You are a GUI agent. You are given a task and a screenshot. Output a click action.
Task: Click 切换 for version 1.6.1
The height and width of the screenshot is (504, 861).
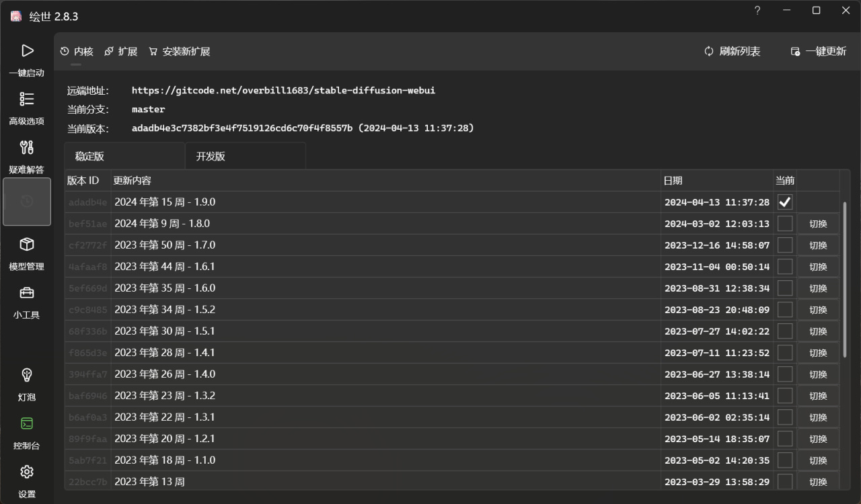pos(818,267)
